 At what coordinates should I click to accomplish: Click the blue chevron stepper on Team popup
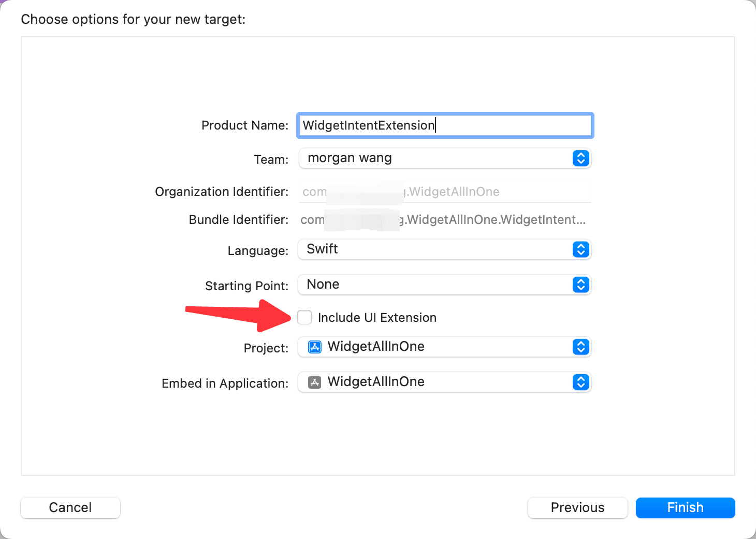(581, 158)
